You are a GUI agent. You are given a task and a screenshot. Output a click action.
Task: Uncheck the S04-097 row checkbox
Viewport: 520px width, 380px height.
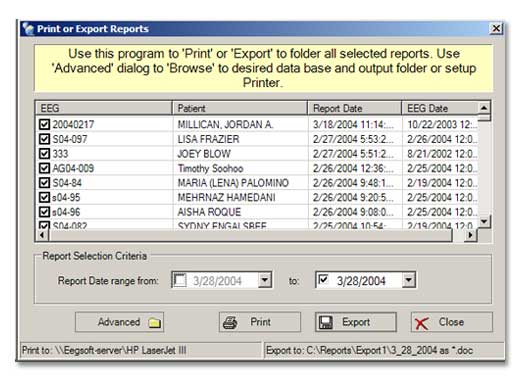44,139
